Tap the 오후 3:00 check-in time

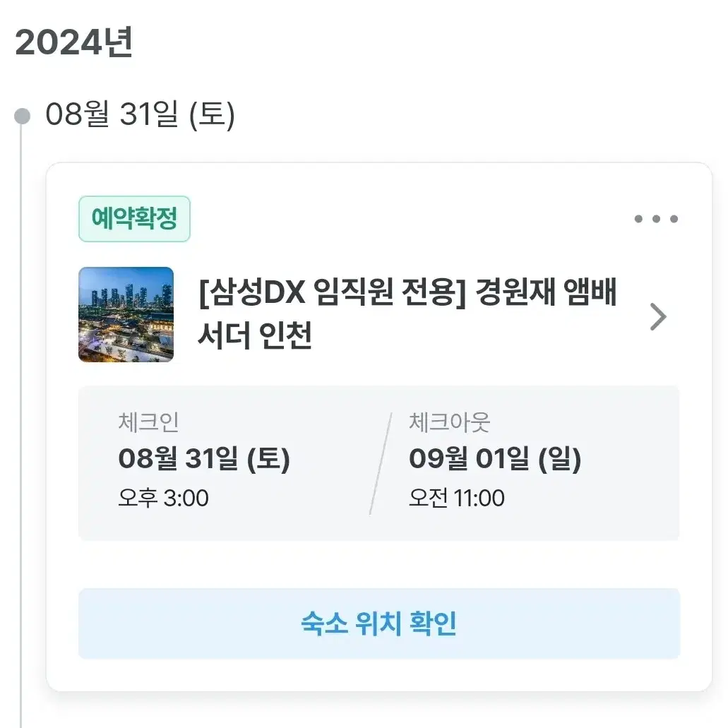pyautogui.click(x=163, y=498)
